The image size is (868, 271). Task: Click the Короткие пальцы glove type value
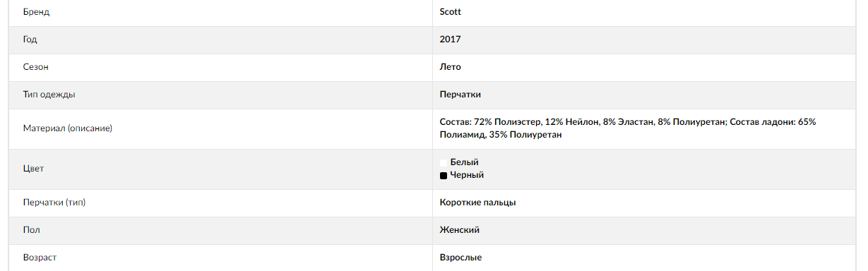pos(477,203)
